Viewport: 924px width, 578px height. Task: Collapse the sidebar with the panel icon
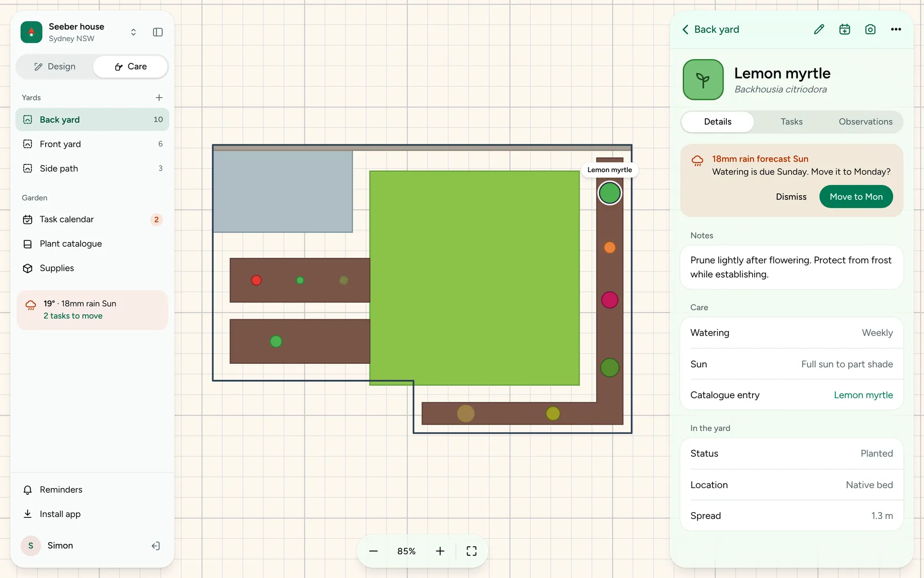coord(158,32)
